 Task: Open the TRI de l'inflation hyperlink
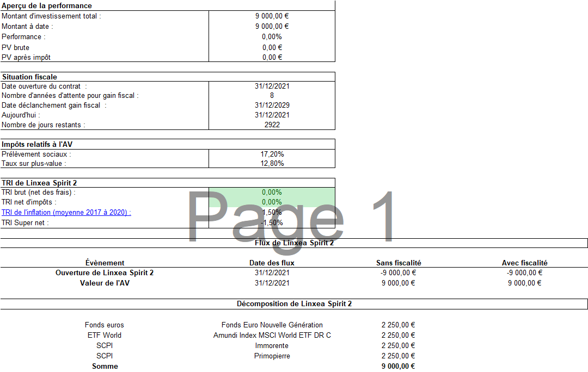[66, 213]
